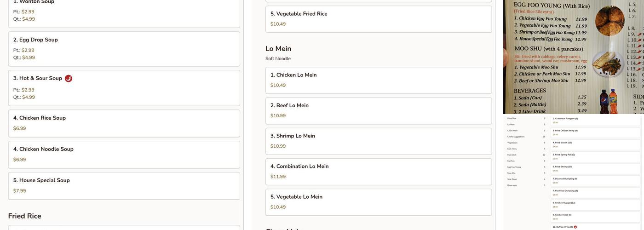This screenshot has height=230, width=644.
Task: Choose Combination Lo Mein item
Action: tap(378, 171)
